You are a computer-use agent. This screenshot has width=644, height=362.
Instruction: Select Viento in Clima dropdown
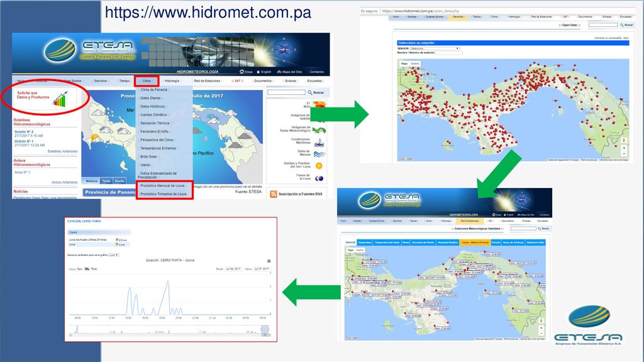[145, 165]
